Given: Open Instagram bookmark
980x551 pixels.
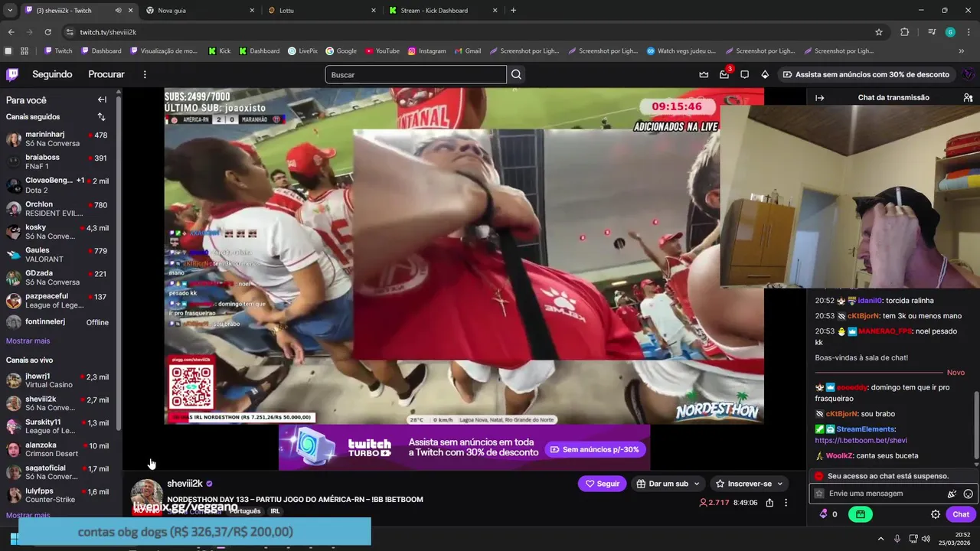Looking at the screenshot, I should tap(426, 51).
